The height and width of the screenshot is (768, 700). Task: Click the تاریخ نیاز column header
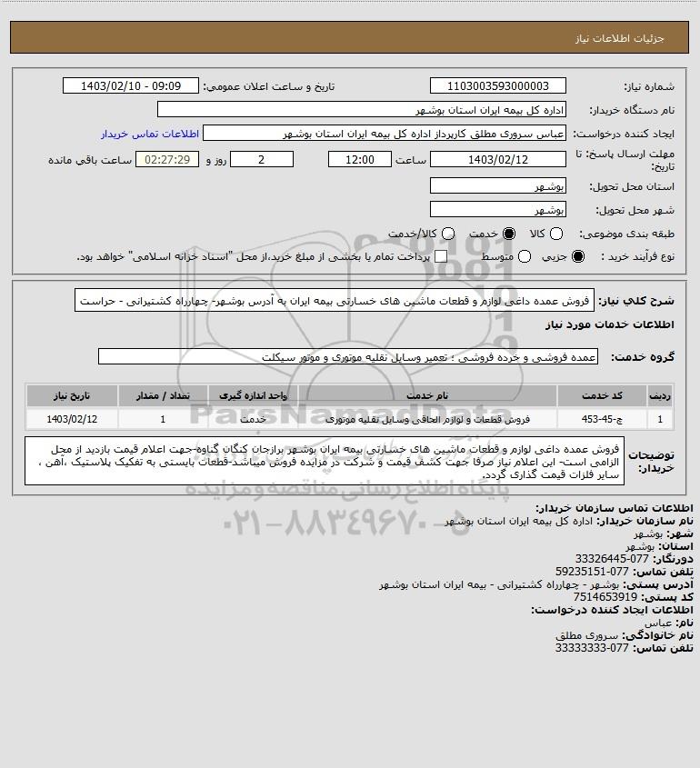[72, 395]
